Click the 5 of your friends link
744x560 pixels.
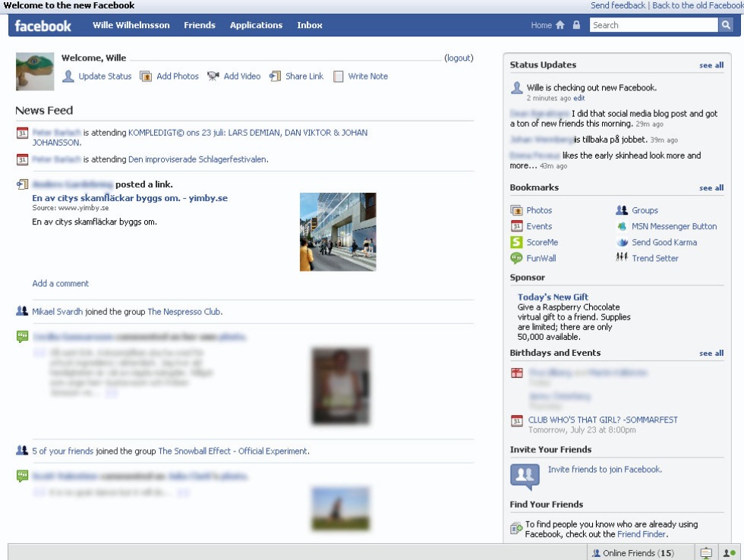[62, 451]
